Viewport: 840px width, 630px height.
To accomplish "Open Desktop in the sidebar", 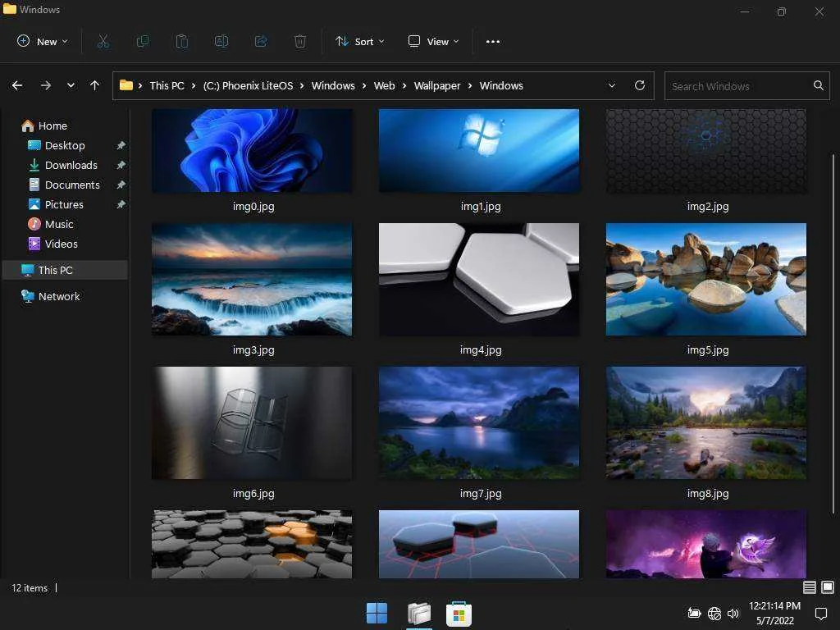I will (65, 145).
